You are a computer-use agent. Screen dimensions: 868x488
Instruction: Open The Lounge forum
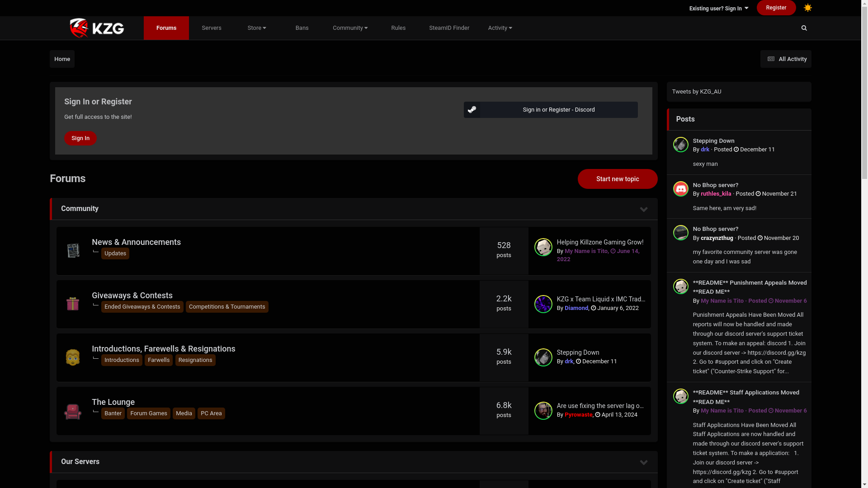(113, 402)
